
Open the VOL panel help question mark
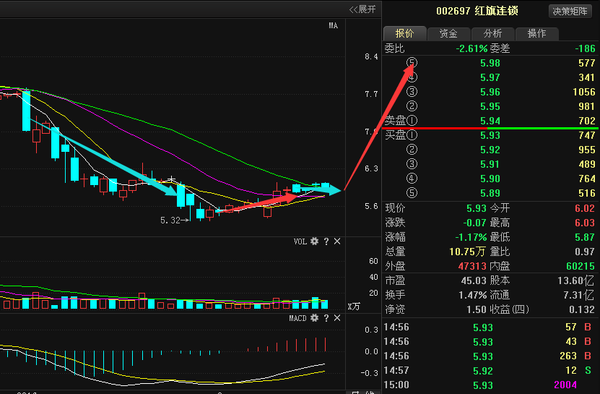click(326, 241)
